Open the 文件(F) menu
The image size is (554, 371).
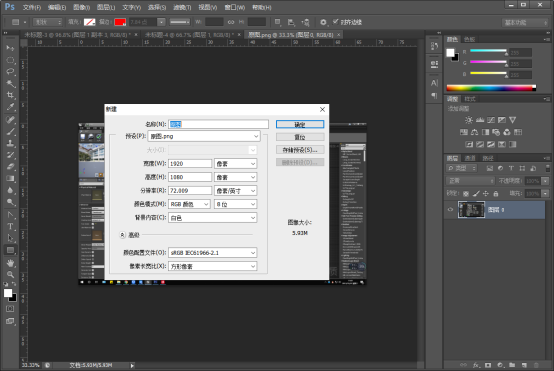(x=32, y=7)
